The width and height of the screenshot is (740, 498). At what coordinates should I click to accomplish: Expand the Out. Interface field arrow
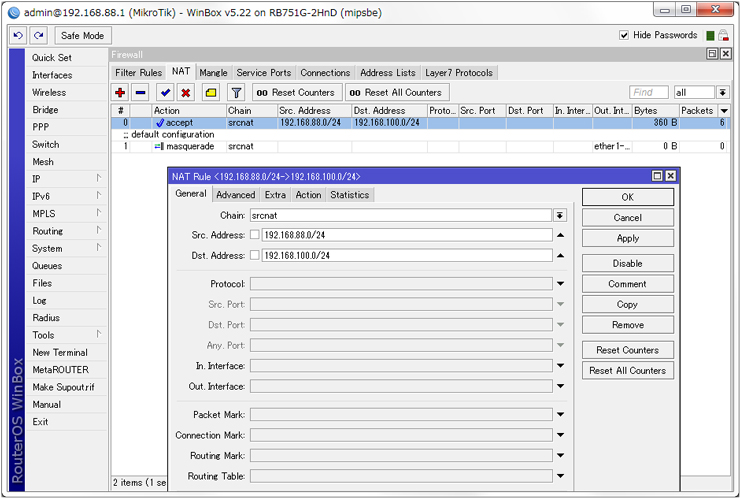pos(560,386)
